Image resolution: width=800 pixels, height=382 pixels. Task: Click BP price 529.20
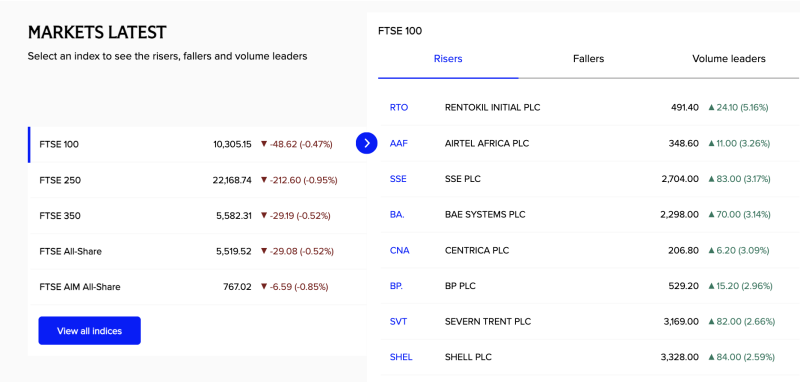684,286
